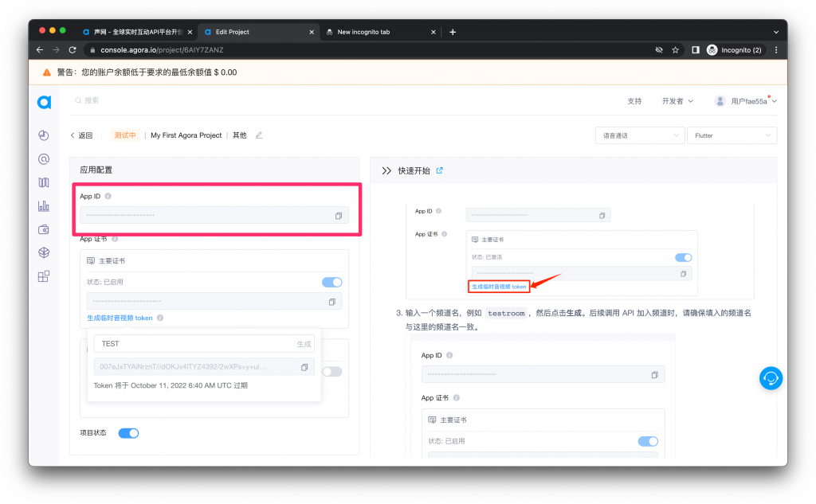Open the blue support chat bubble
Screen dimensions: 816x504
pyautogui.click(x=771, y=378)
